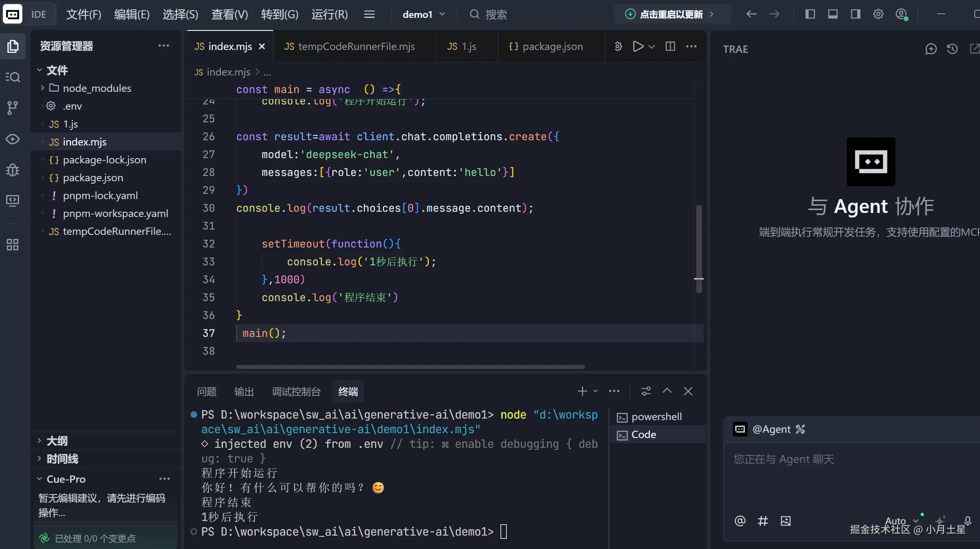The image size is (980, 549).
Task: Select the powershell terminal session
Action: [x=658, y=417]
